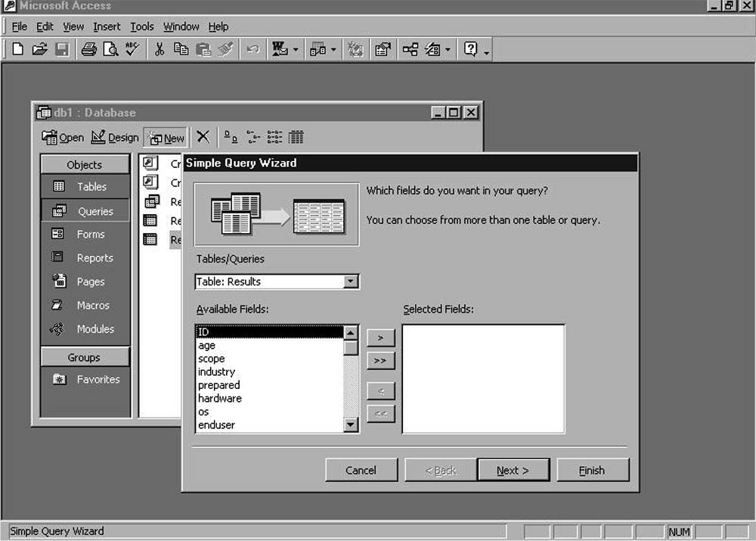Click Design button in db1 toolbar
The height and width of the screenshot is (541, 756).
point(115,138)
